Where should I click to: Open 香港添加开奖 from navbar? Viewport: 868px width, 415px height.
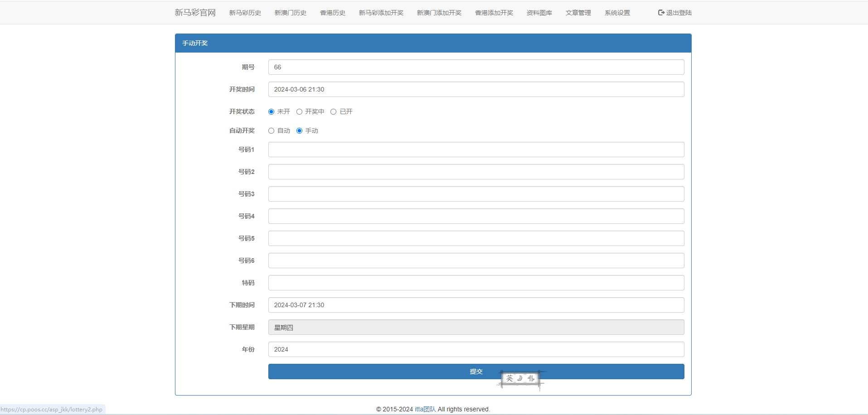coord(494,13)
